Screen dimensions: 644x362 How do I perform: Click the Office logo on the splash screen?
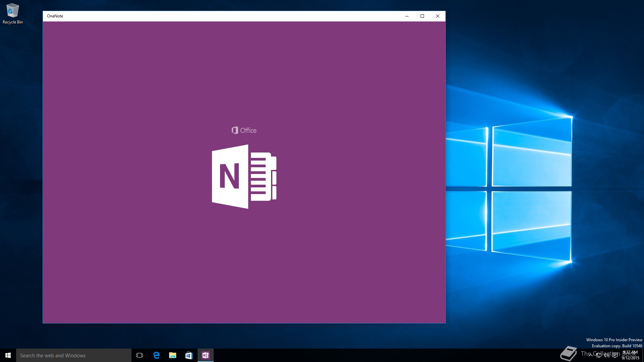click(244, 130)
